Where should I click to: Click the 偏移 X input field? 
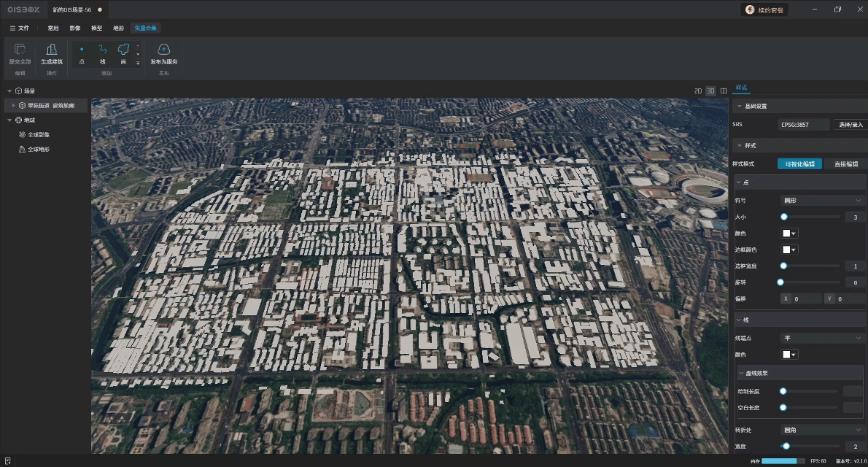click(x=804, y=299)
